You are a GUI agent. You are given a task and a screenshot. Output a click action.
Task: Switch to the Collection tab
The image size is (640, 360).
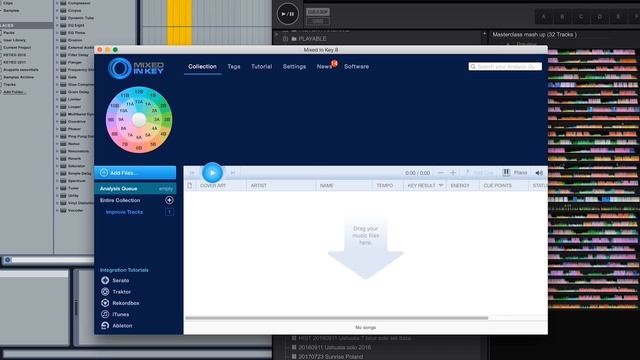tap(202, 66)
